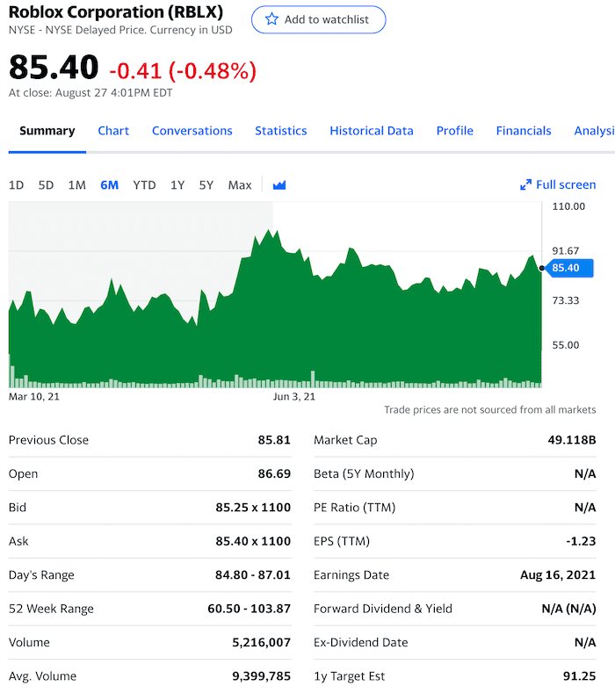Click the Ex-Dividend Date label
This screenshot has width=615, height=700.
point(361,642)
